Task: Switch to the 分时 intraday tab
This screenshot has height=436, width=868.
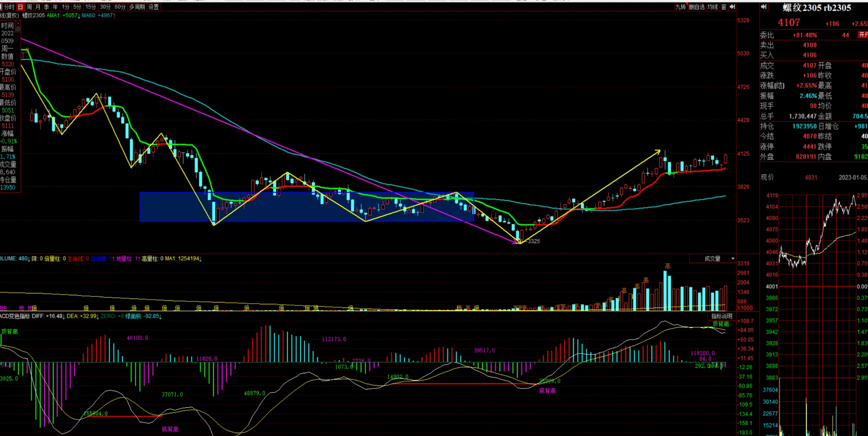Action: pyautogui.click(x=9, y=7)
